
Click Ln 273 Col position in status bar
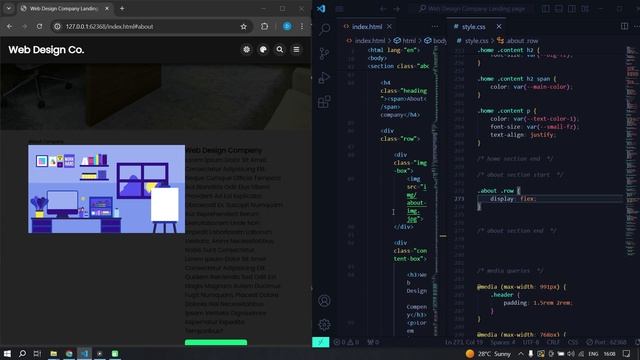[464, 342]
